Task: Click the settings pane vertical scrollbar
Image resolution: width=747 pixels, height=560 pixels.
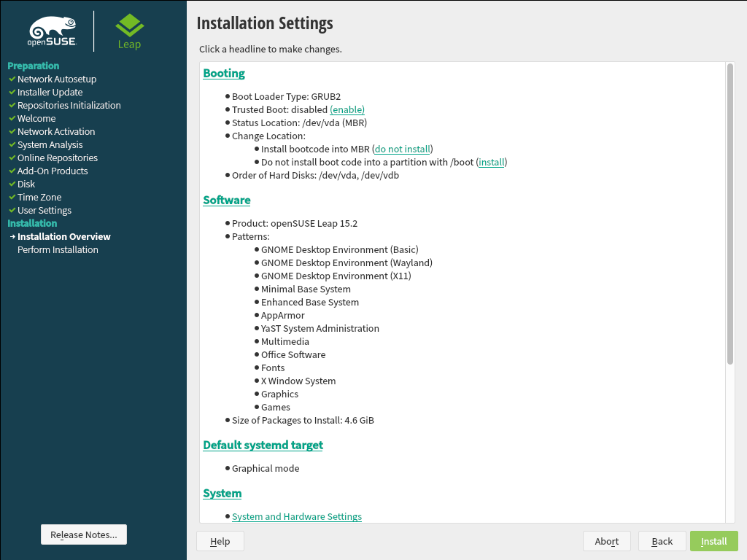Action: click(x=729, y=214)
